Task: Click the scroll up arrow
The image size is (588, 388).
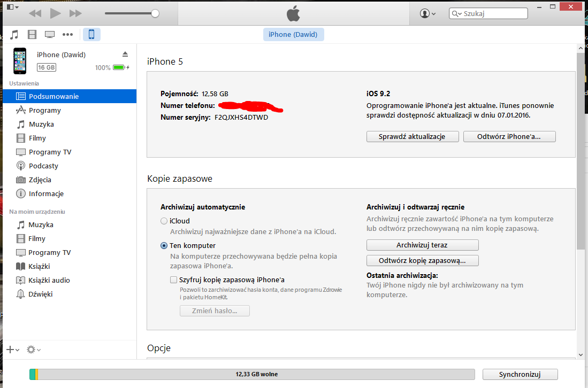Action: (581, 48)
